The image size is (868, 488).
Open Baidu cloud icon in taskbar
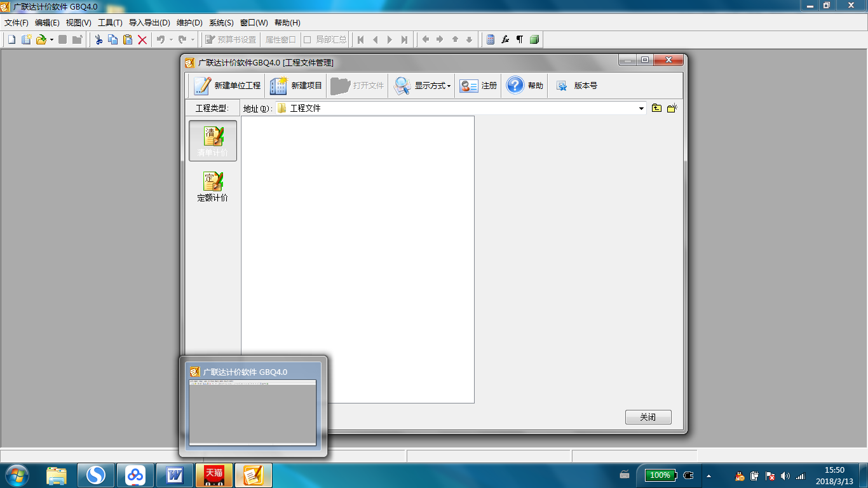pos(135,475)
